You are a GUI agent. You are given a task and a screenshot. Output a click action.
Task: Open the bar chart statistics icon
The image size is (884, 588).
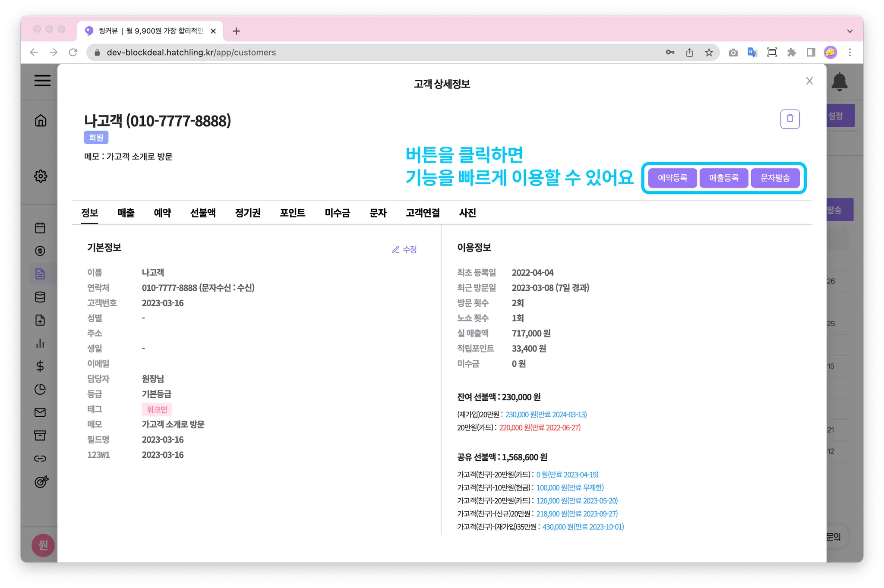click(x=40, y=343)
